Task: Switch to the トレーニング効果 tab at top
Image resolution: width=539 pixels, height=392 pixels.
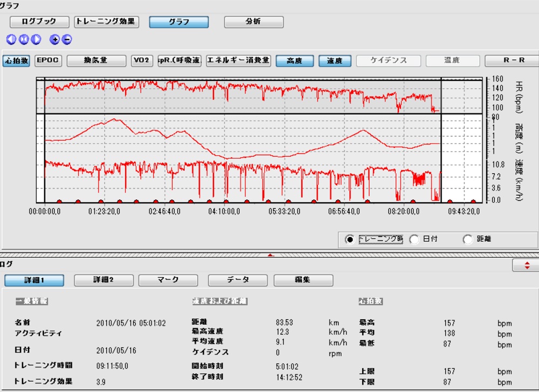Action: [x=107, y=22]
